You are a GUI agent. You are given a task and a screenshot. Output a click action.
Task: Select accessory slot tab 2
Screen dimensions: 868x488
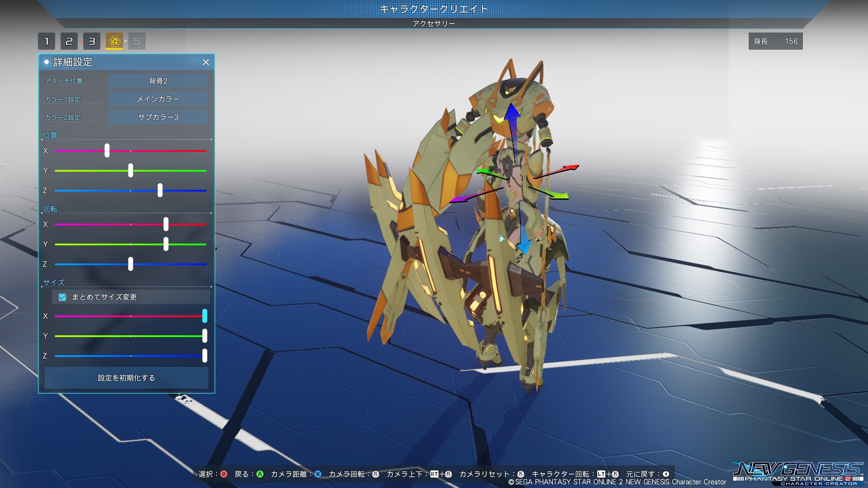(x=69, y=42)
